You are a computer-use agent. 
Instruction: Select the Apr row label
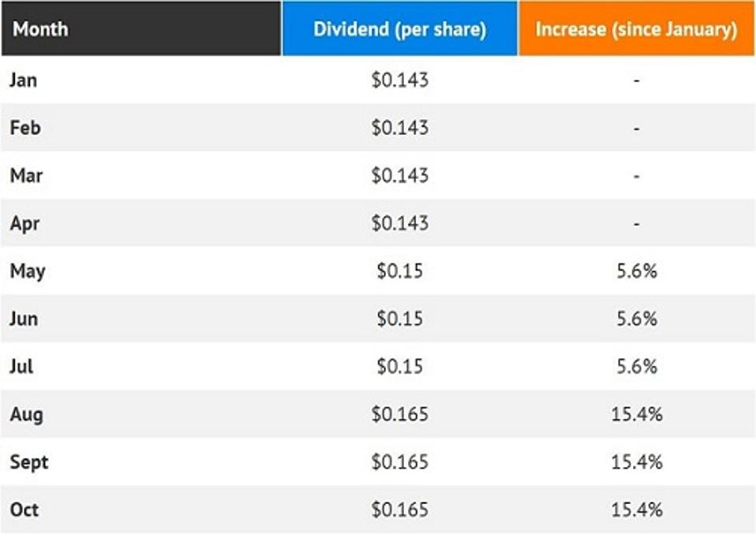pyautogui.click(x=24, y=223)
